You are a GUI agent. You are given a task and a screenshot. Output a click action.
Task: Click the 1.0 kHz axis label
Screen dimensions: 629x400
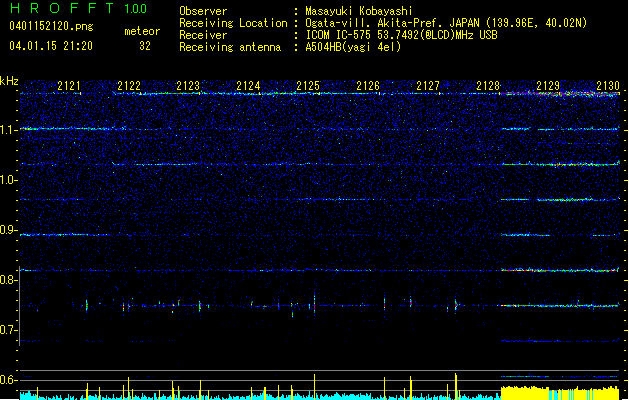[9, 180]
